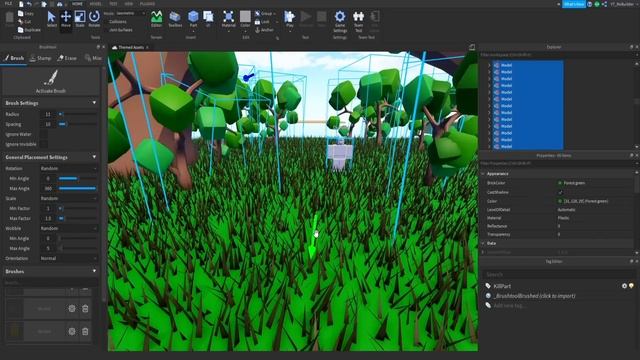Delete the bottom brush entry

pos(85,331)
